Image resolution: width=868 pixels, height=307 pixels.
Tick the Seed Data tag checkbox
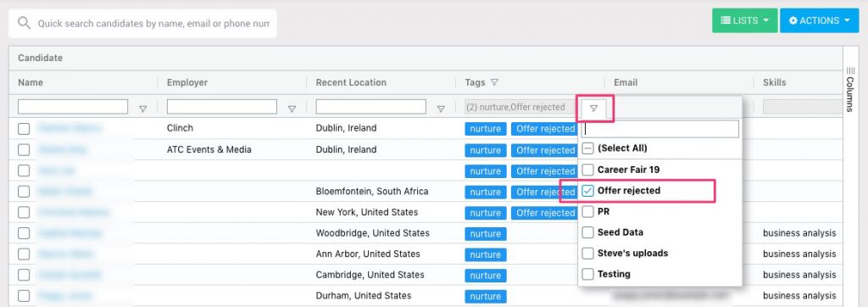click(x=588, y=232)
